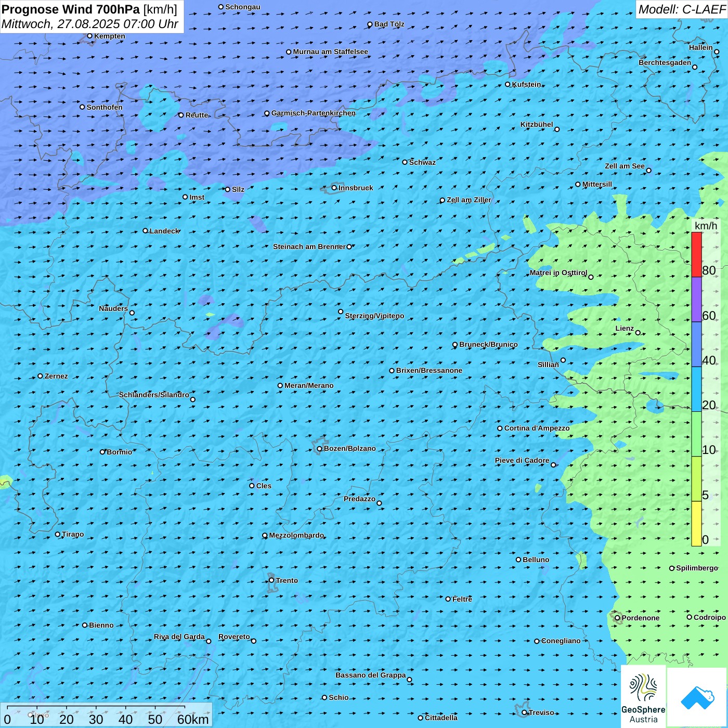This screenshot has width=728, height=728.
Task: Click the Zell am See marker
Action: click(x=648, y=171)
